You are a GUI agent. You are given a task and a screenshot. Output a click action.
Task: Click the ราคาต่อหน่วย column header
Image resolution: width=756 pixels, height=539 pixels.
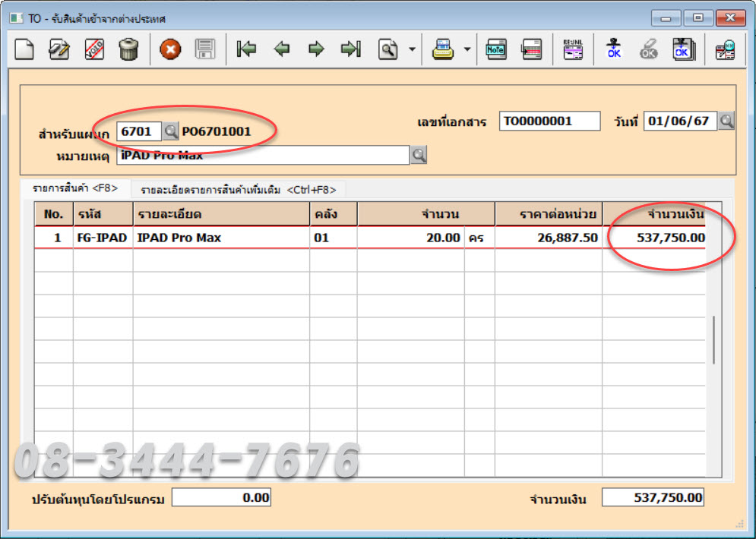click(x=549, y=214)
